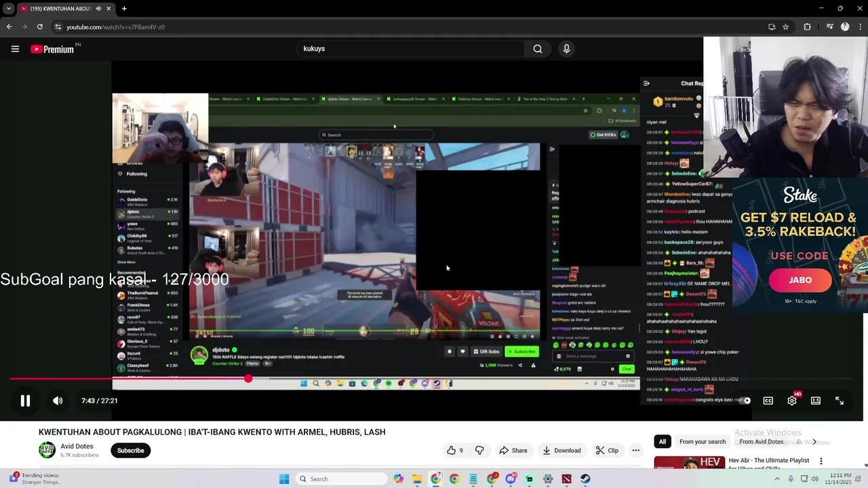Show more filter chips with right chevron
Screen dimensions: 868x488
pyautogui.click(x=814, y=442)
